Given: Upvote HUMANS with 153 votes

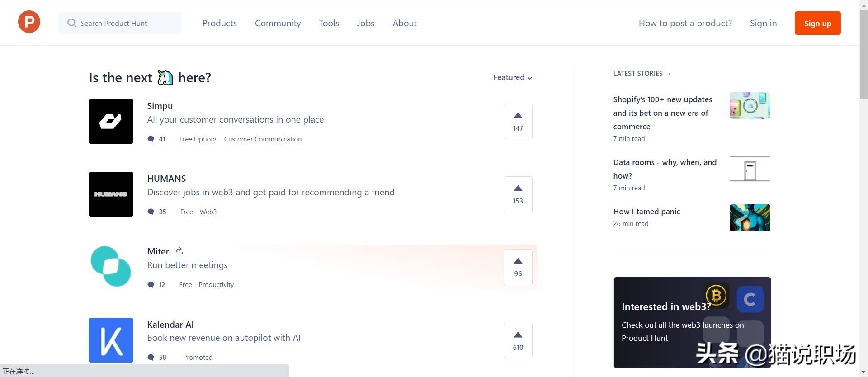Looking at the screenshot, I should pos(518,194).
